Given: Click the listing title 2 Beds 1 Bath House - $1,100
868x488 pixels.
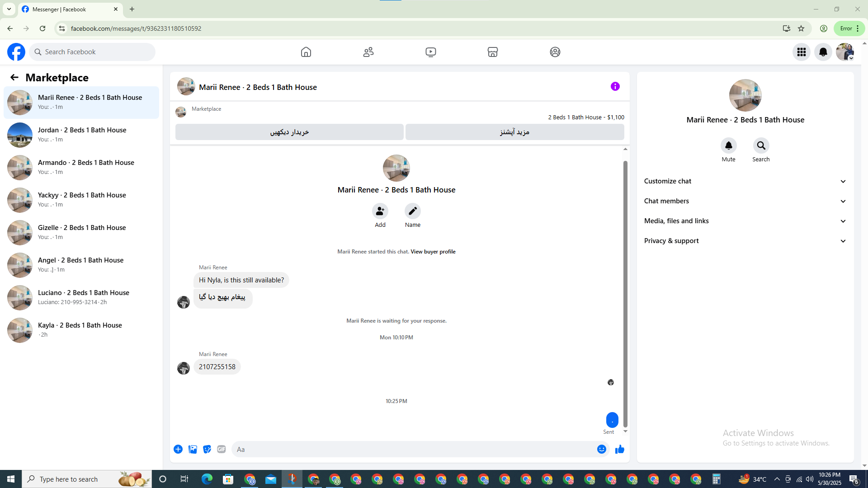Looking at the screenshot, I should (586, 117).
